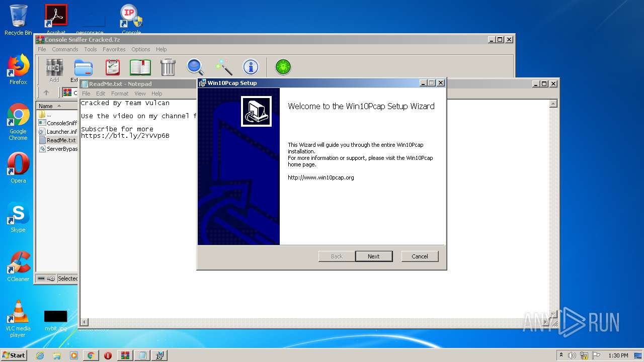Select the Acrobat desktop shortcut
The height and width of the screenshot is (362, 644).
point(56,19)
